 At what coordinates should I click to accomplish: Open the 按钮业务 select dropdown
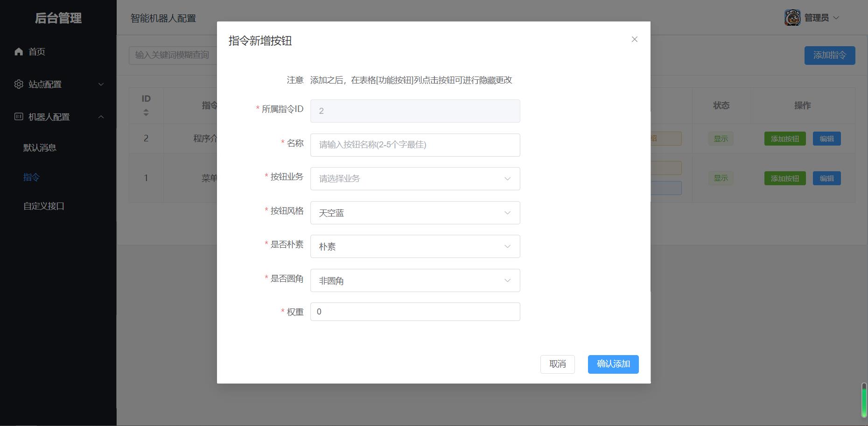tap(415, 179)
